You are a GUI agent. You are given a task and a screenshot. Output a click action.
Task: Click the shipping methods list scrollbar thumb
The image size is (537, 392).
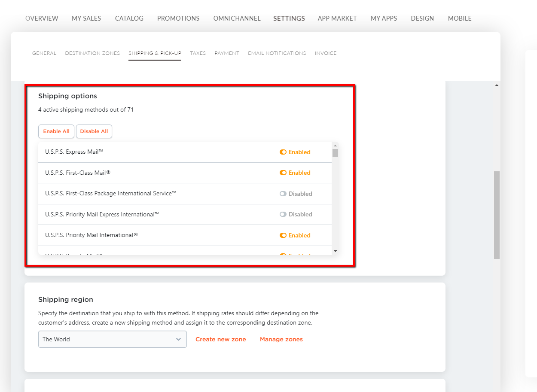click(335, 153)
